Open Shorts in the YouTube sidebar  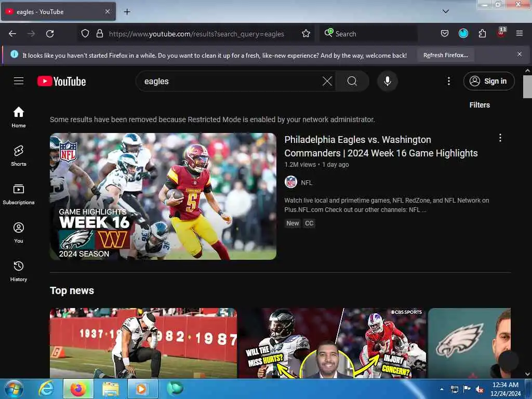[x=19, y=156]
